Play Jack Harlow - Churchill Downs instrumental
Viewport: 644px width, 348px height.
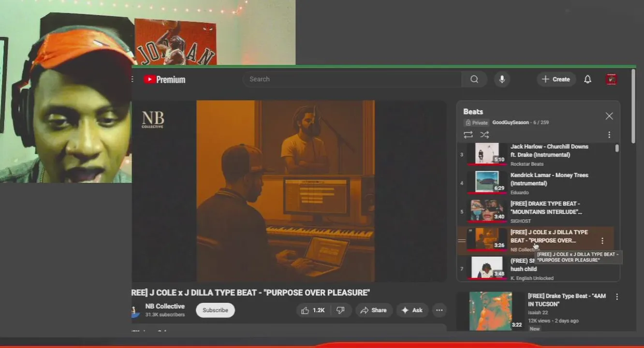click(x=549, y=151)
